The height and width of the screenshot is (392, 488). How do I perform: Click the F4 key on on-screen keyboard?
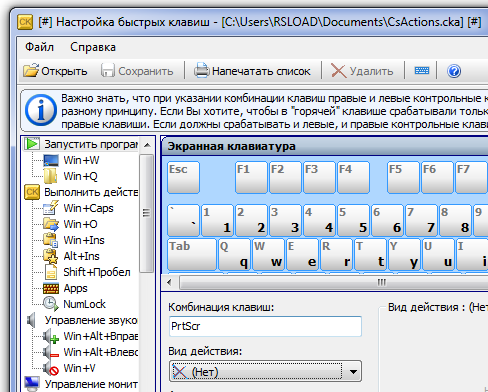point(353,177)
